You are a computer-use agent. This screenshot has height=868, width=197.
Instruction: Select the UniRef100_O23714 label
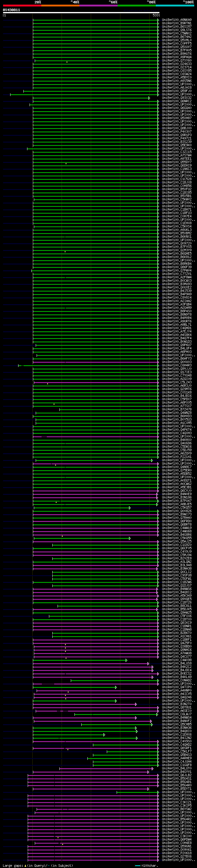[x=177, y=67]
